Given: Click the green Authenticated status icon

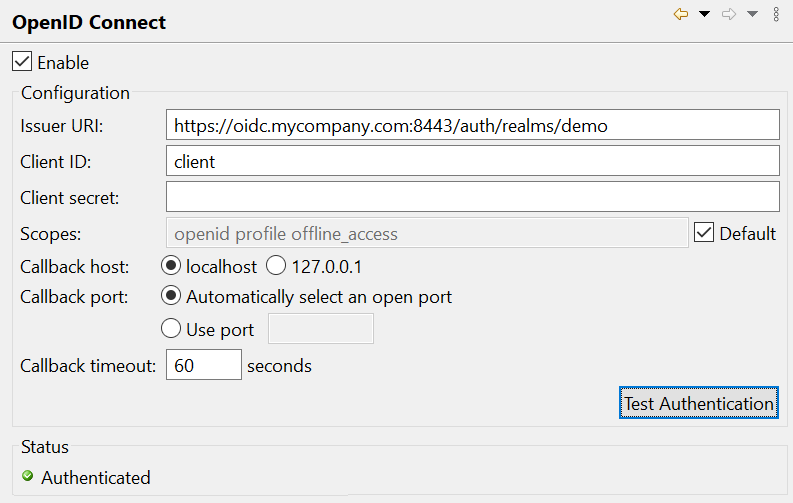Looking at the screenshot, I should (28, 476).
